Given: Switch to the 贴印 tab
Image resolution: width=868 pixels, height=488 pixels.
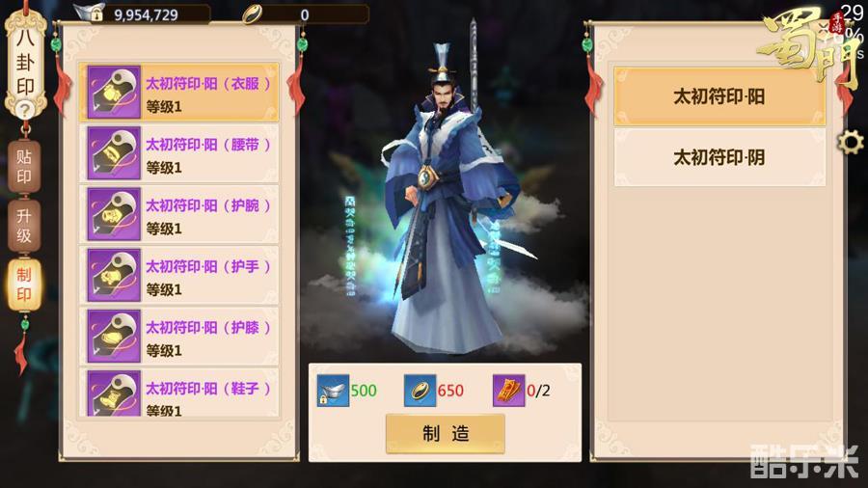Looking at the screenshot, I should 24,167.
